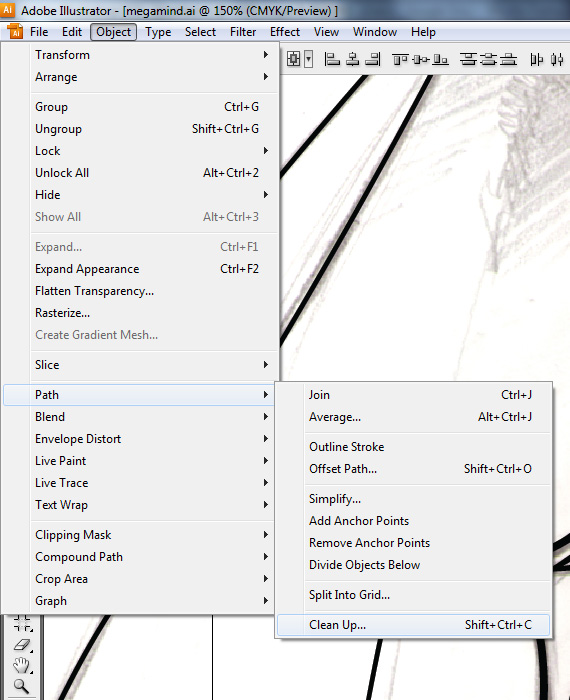Select the Hand tool

click(x=21, y=666)
